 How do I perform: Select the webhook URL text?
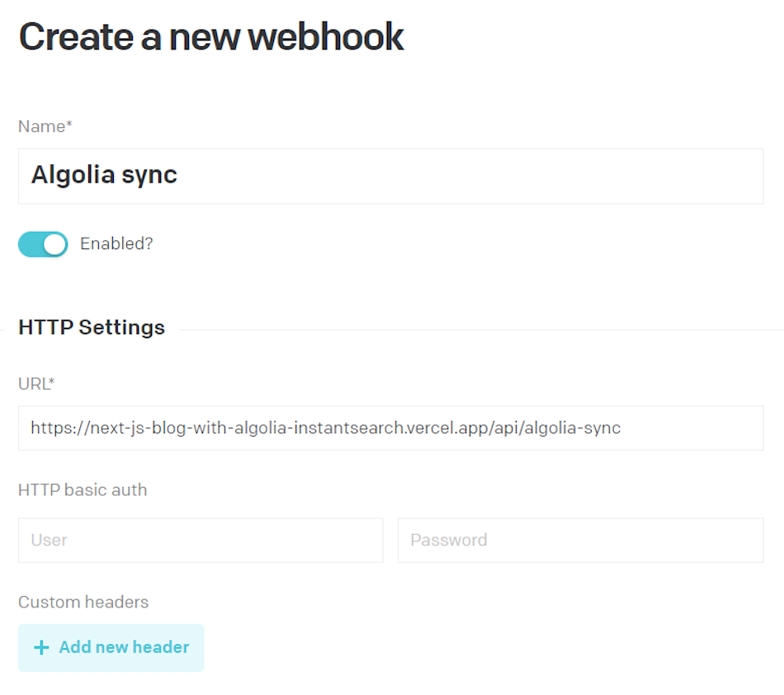point(325,428)
